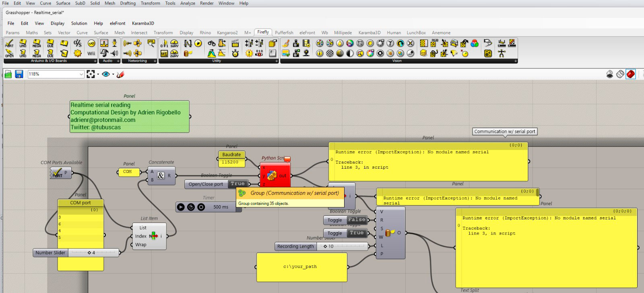Select the red shaded preview mode icon
Screen dimensions: 644x293
coord(631,74)
